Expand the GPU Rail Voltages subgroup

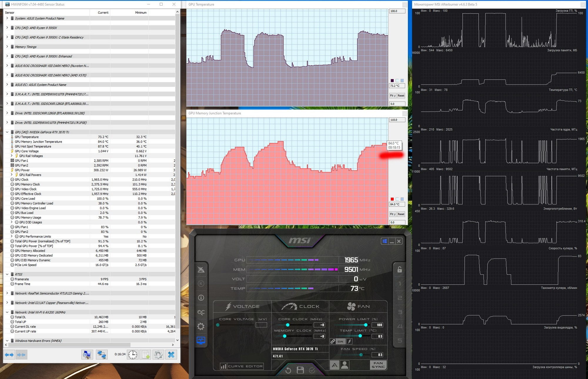point(12,156)
